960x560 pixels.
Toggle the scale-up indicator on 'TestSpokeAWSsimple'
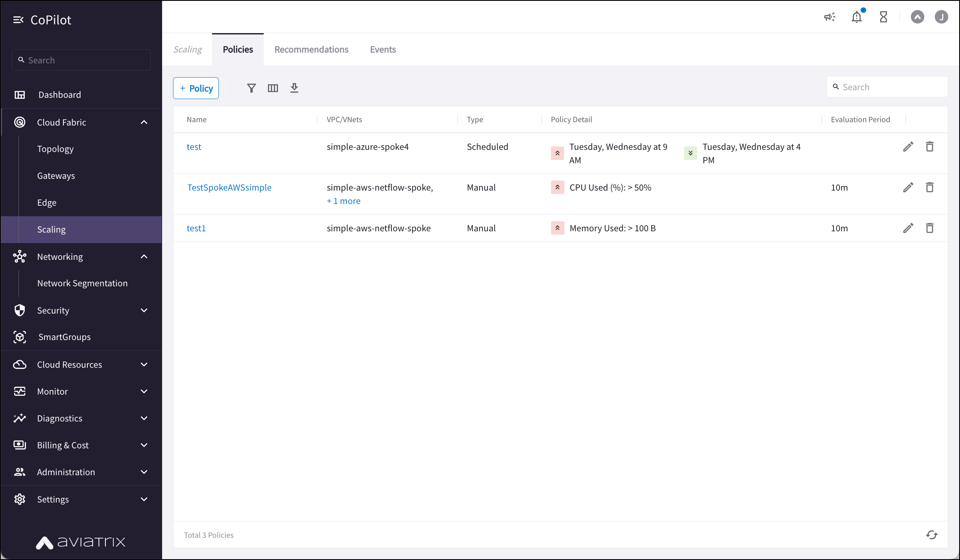(557, 187)
